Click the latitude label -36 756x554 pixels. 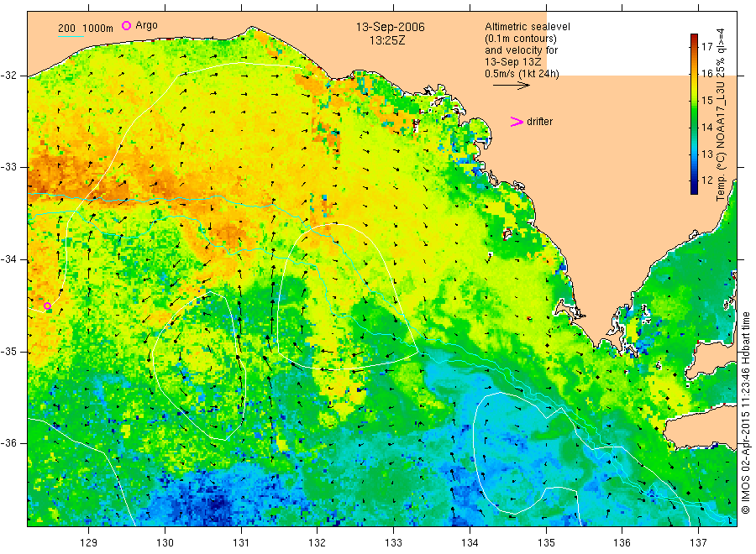tap(8, 443)
